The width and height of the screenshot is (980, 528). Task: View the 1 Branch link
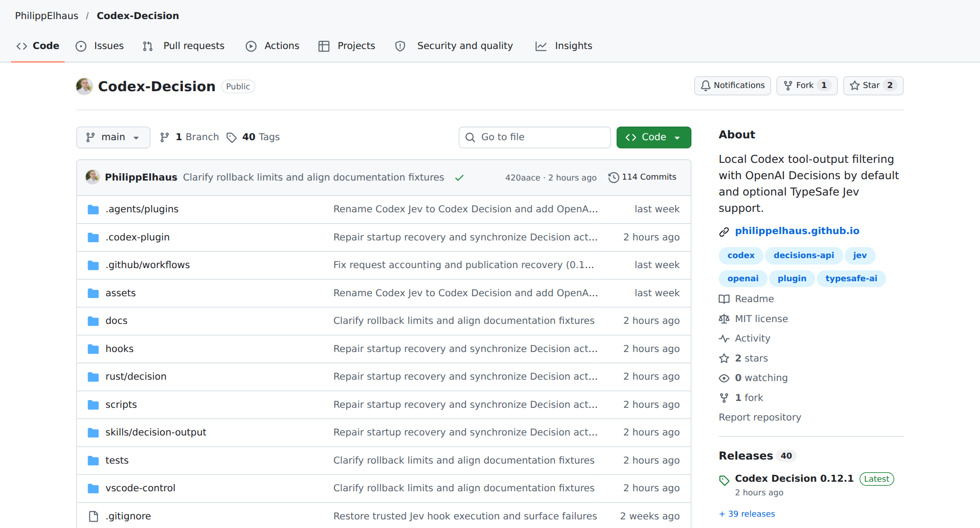point(190,137)
